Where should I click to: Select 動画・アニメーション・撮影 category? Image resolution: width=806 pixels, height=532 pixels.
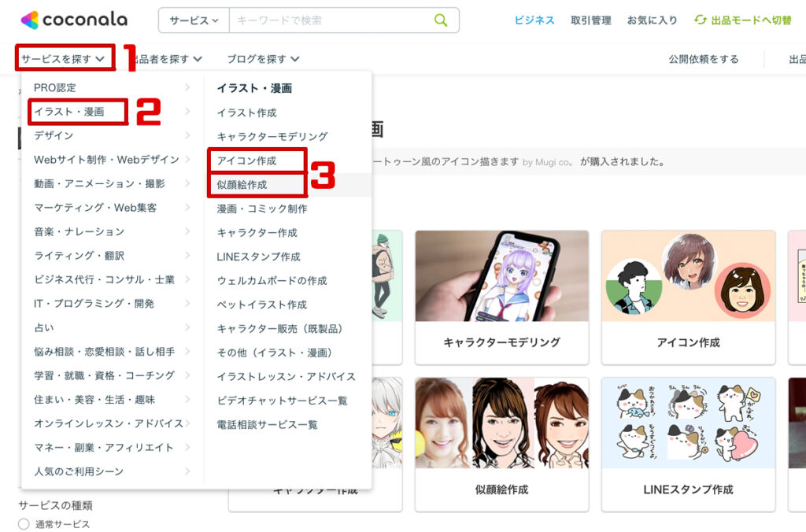point(99,183)
